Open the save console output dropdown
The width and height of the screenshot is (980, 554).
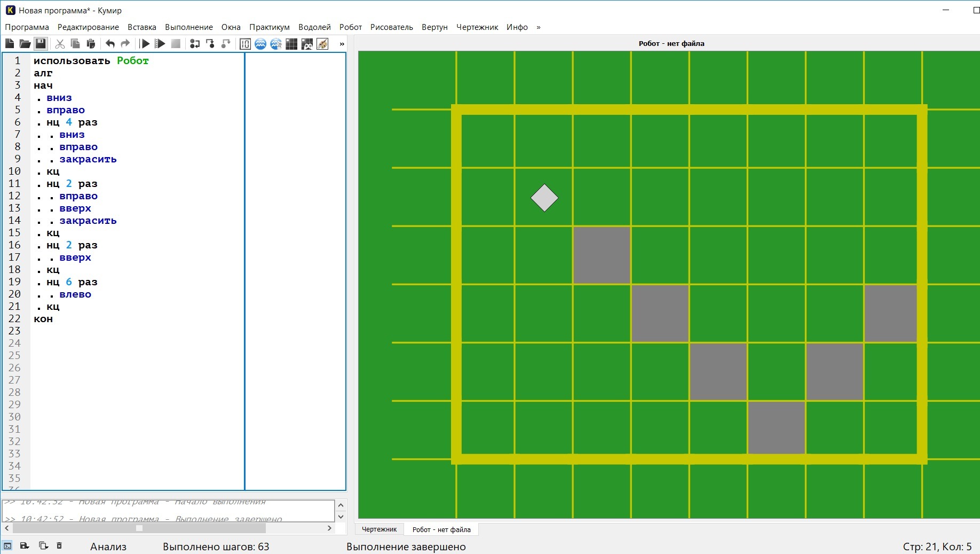tap(25, 546)
